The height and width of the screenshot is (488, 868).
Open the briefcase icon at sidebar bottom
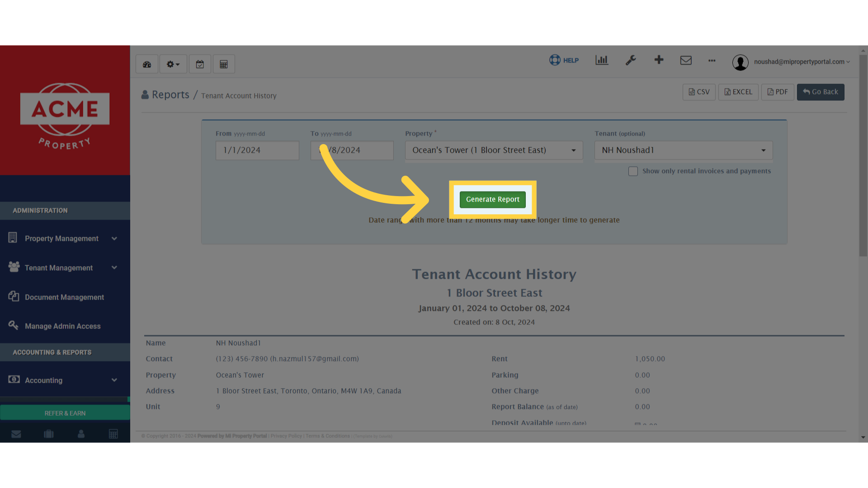(48, 434)
